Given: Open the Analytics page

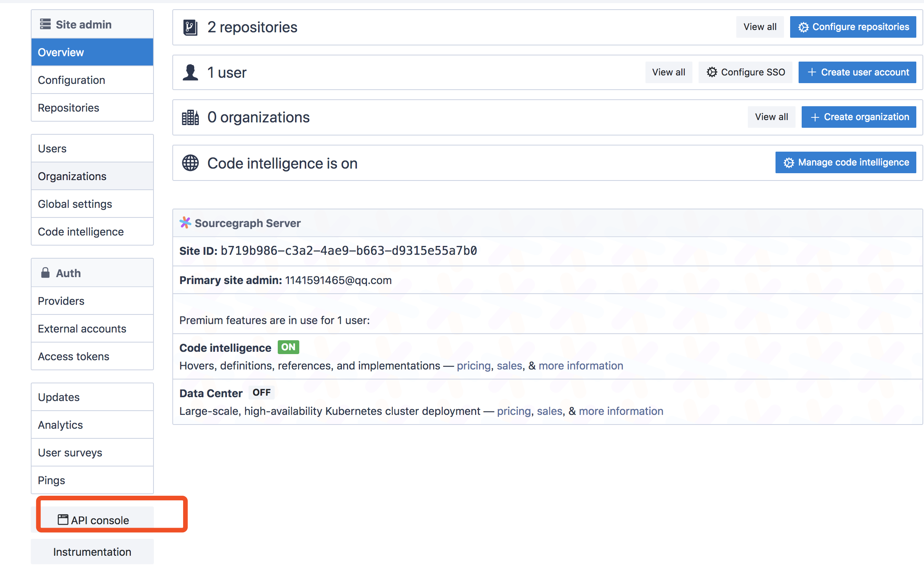Looking at the screenshot, I should coord(92,425).
